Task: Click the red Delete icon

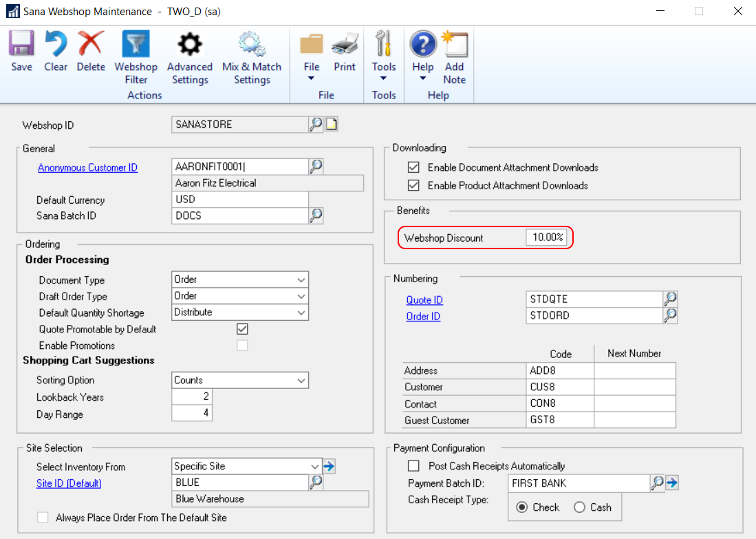Action: coord(91,43)
